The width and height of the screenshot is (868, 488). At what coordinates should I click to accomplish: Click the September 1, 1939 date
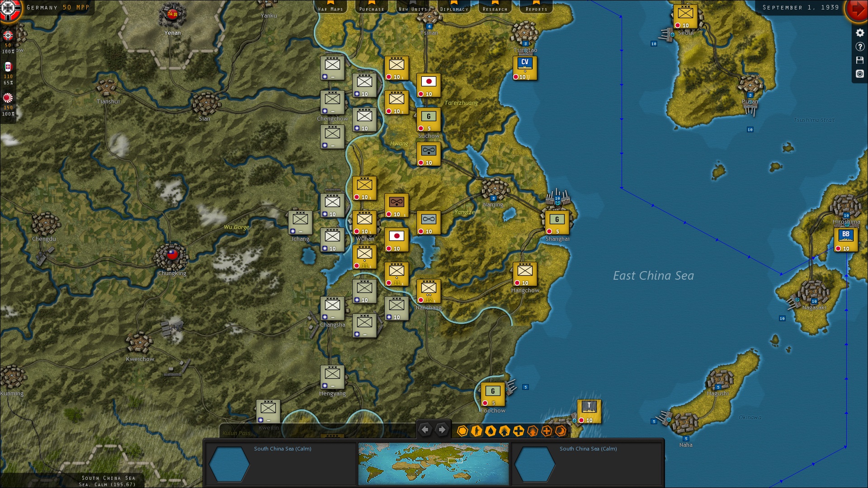point(801,8)
